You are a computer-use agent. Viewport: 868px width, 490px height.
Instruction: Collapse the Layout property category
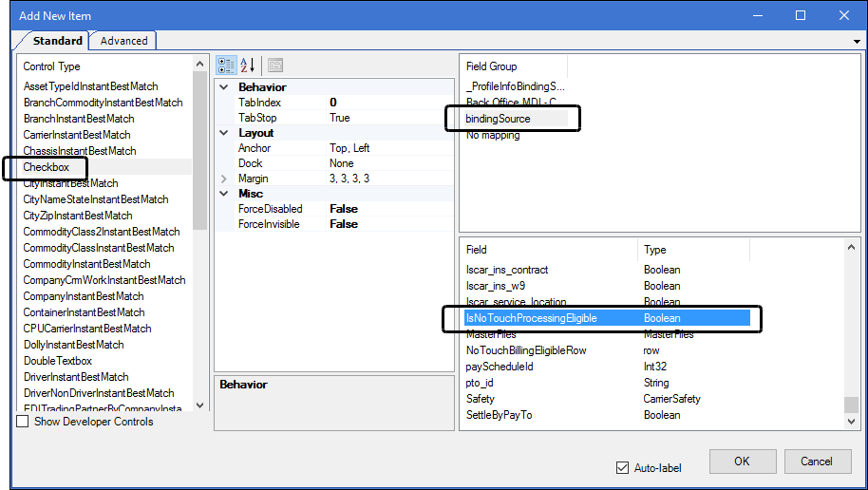pyautogui.click(x=223, y=133)
